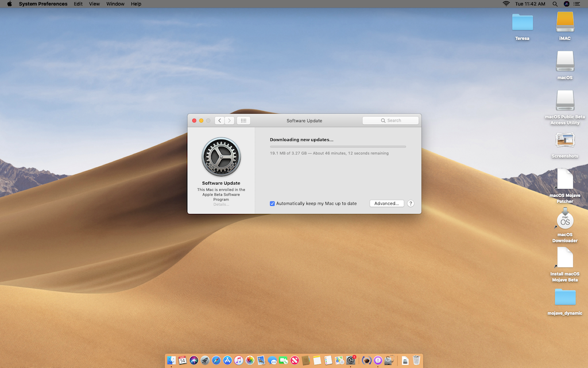This screenshot has width=588, height=368.
Task: Open Contacts book icon in Dock
Action: click(x=305, y=361)
